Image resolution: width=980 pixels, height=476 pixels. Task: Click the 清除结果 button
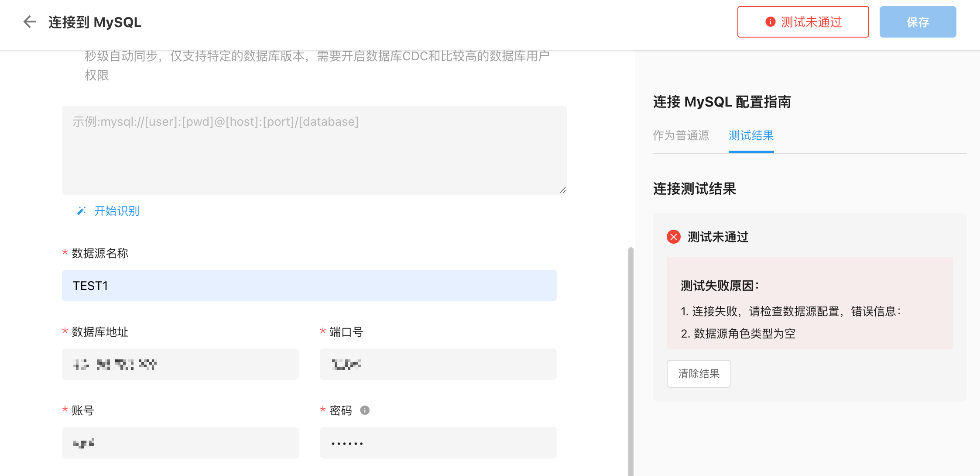coord(699,374)
